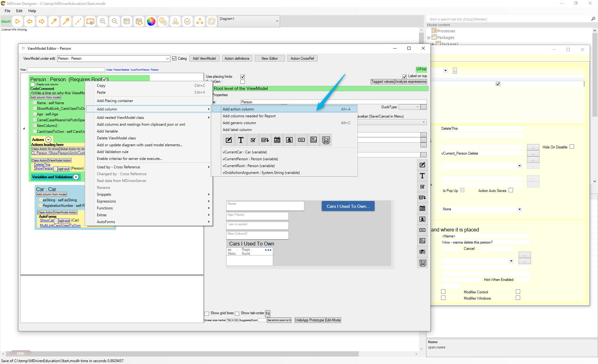Image resolution: width=598 pixels, height=364 pixels.
Task: Click the WebApp Prototype Edit-Mode button
Action: (318, 320)
